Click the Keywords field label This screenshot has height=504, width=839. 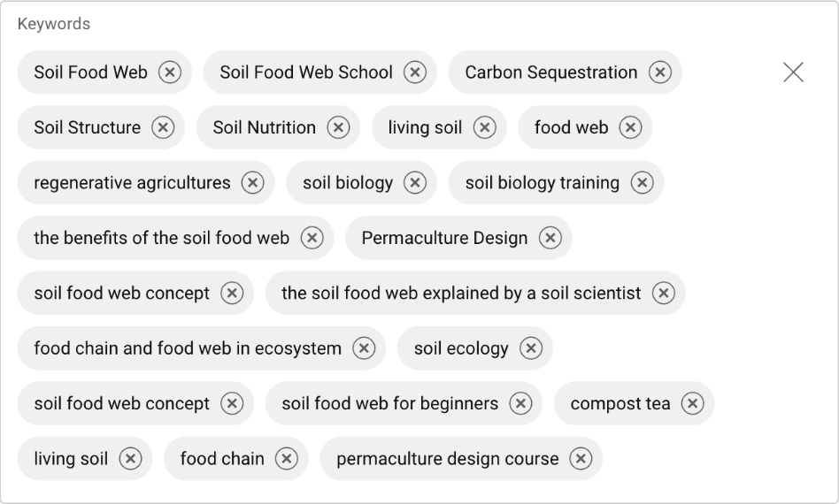pos(54,24)
